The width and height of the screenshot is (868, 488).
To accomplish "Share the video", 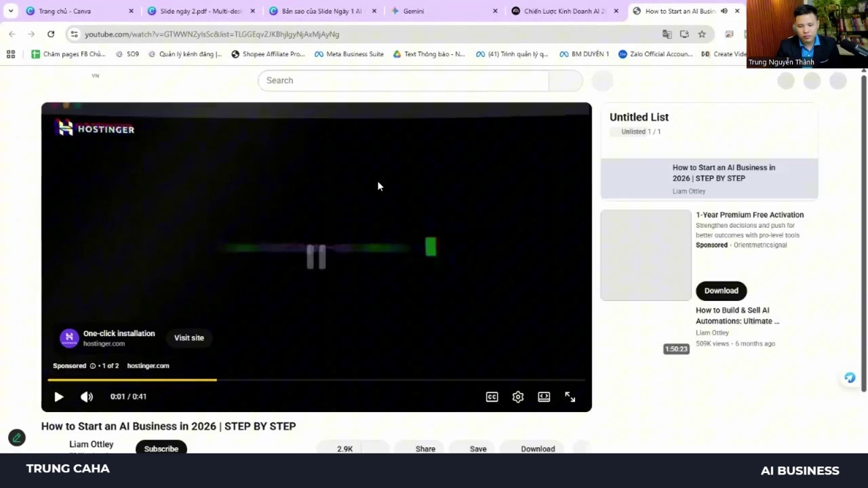I will coord(419,448).
